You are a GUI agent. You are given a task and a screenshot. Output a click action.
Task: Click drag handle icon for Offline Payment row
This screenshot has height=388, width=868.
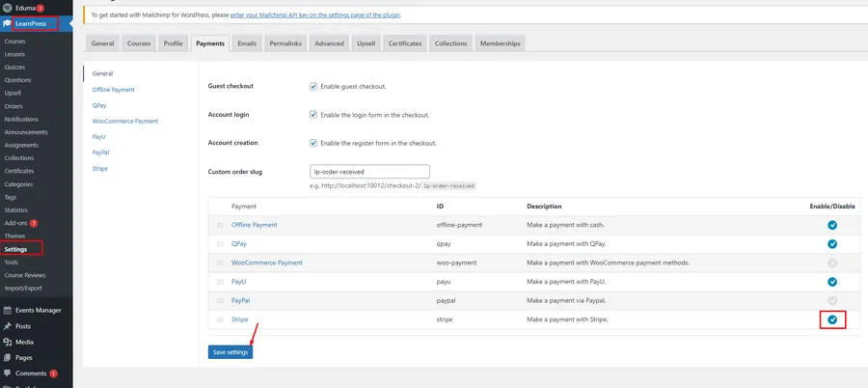coord(220,225)
